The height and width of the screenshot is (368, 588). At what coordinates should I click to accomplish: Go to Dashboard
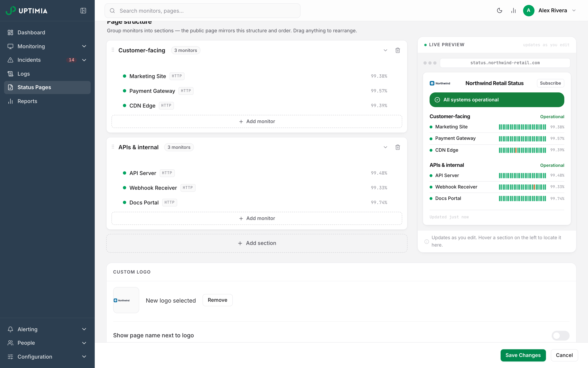coord(47,33)
